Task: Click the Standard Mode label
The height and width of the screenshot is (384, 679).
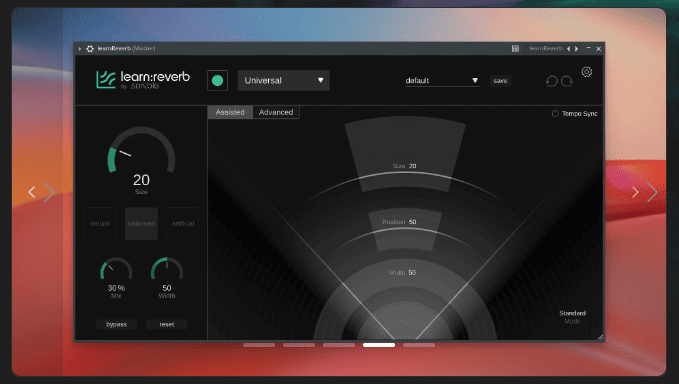Action: tap(572, 317)
